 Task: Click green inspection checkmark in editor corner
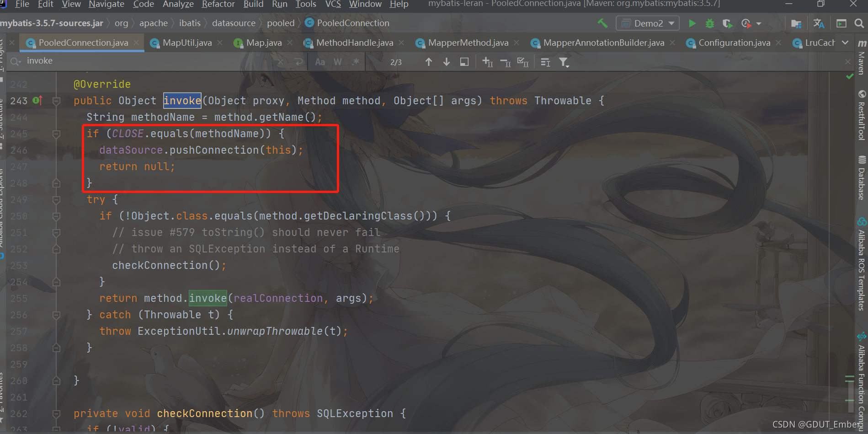(850, 76)
